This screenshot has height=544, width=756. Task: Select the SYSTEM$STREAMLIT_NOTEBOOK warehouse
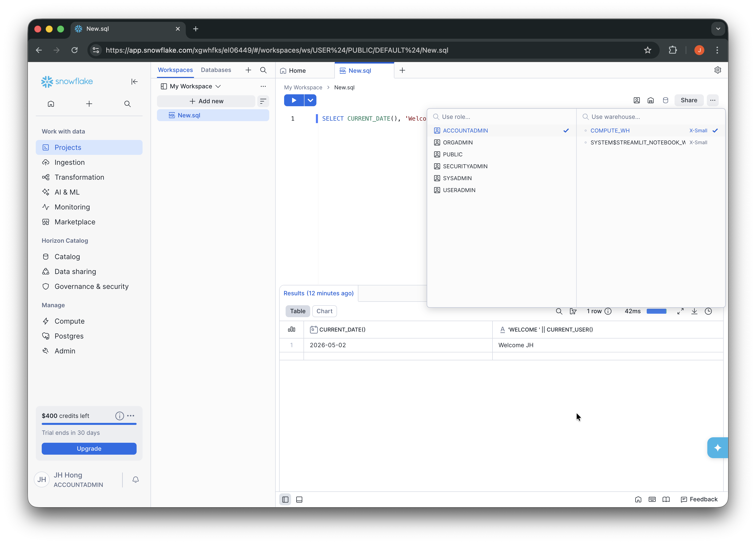651,143
